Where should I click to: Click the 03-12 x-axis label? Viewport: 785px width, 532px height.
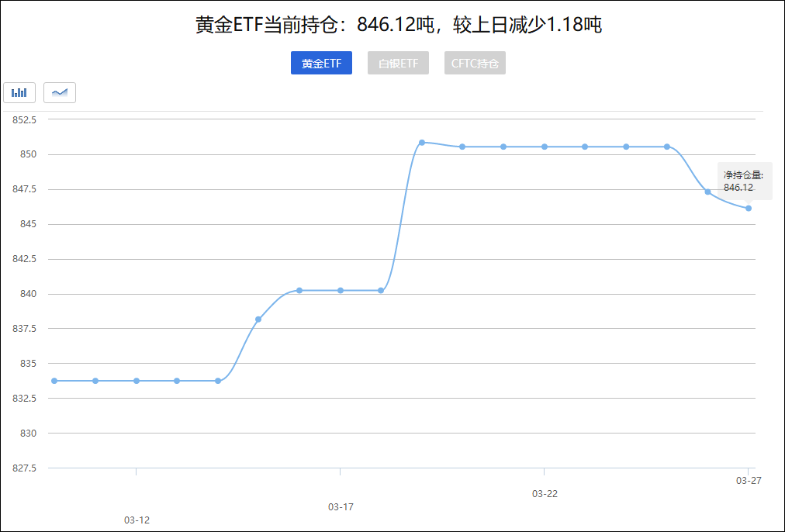137,520
